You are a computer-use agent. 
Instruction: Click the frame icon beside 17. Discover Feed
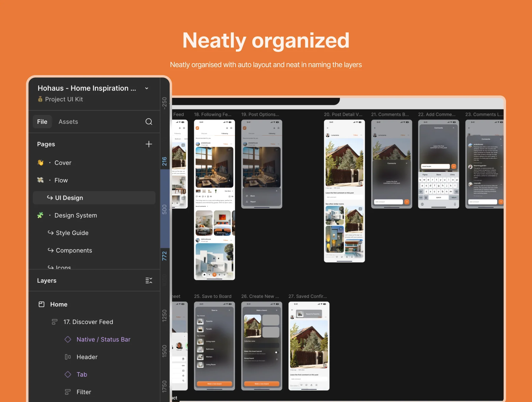55,322
